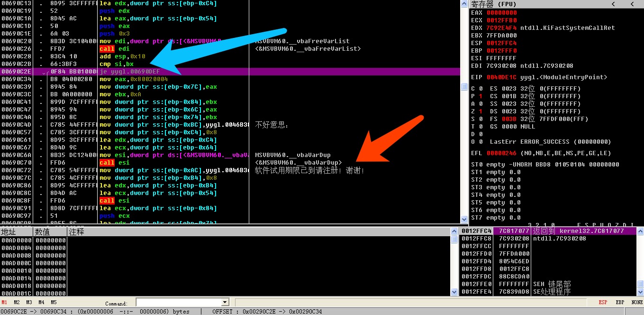Select the ESP stack-relative button
The width and height of the screenshot is (644, 315).
tap(603, 302)
